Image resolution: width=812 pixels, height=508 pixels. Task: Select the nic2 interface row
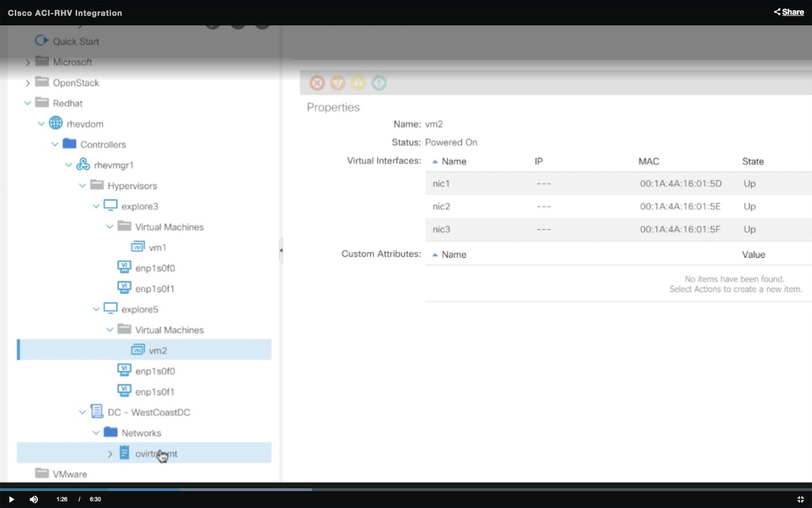(618, 207)
